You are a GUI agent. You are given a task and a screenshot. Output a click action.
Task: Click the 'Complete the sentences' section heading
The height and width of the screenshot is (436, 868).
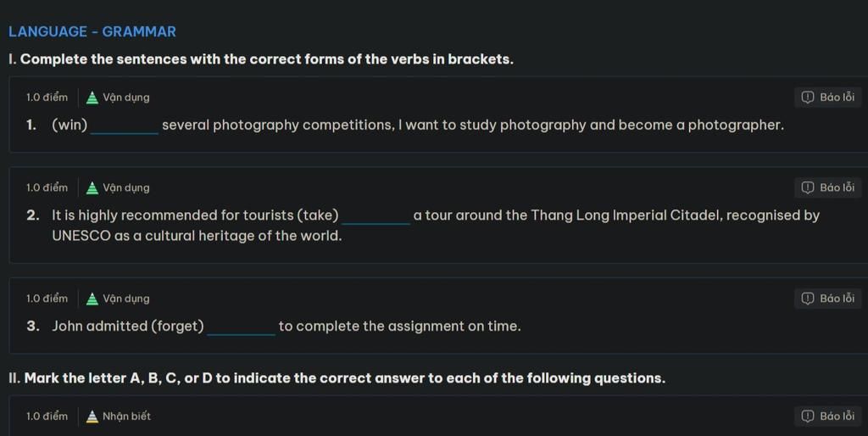coord(261,59)
